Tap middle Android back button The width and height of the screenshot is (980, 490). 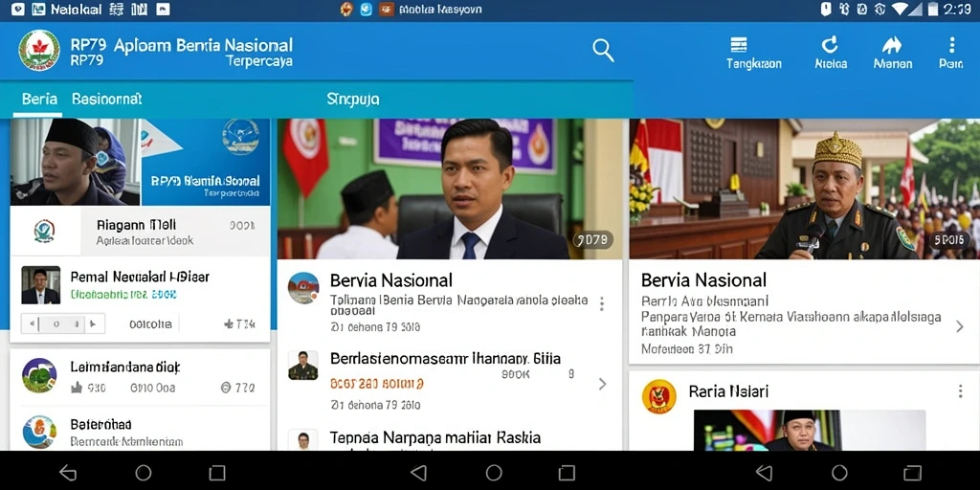pyautogui.click(x=418, y=473)
